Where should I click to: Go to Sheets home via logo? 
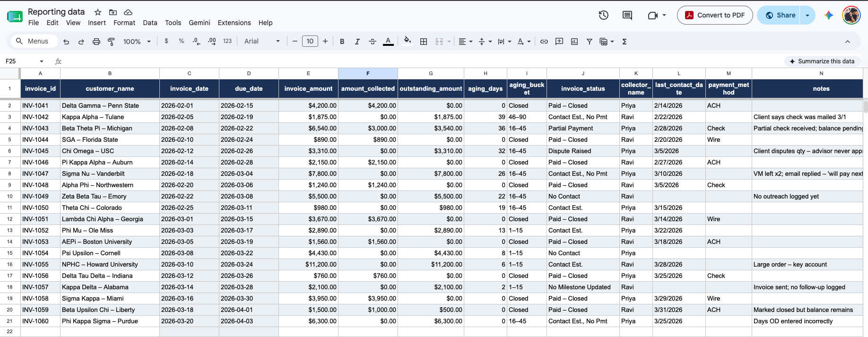15,17
